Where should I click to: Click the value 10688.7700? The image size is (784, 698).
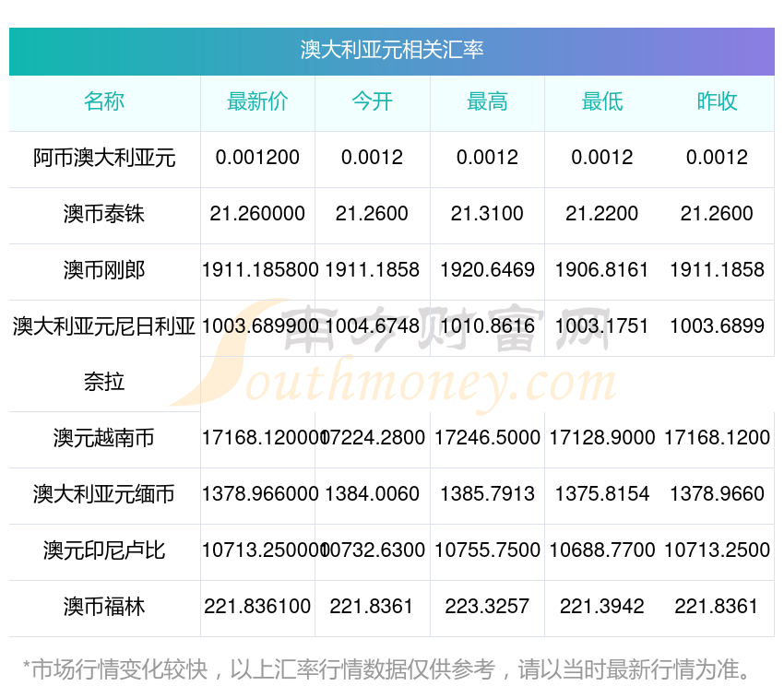[x=602, y=550]
